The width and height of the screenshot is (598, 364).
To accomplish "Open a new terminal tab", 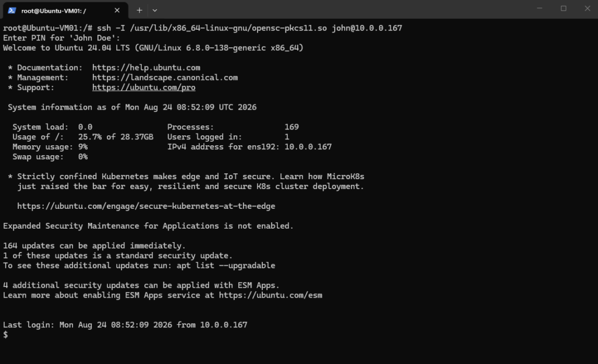I will click(x=139, y=10).
